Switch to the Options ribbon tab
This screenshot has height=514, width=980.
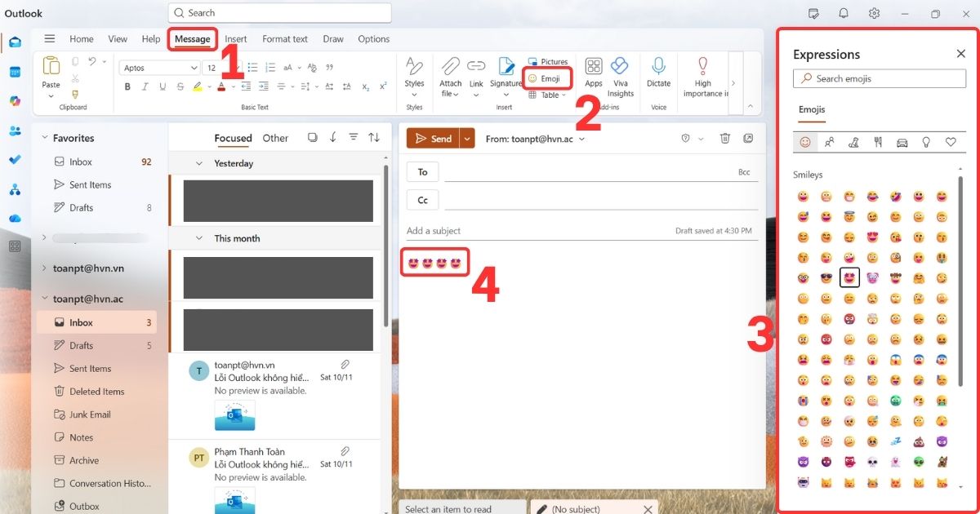point(374,38)
